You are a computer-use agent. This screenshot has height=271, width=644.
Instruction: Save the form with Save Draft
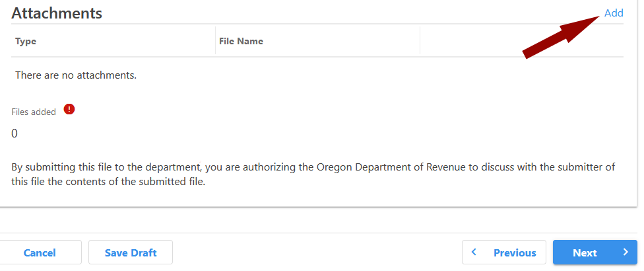click(130, 252)
